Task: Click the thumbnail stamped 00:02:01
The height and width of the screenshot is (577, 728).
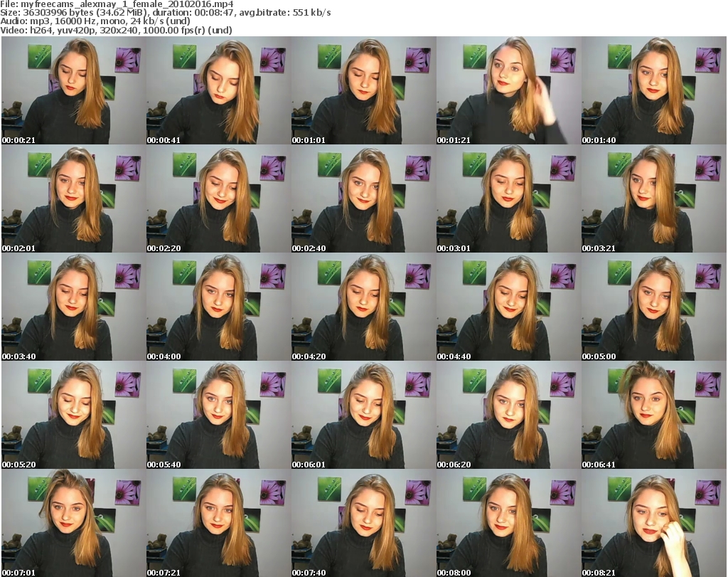Action: click(x=74, y=198)
